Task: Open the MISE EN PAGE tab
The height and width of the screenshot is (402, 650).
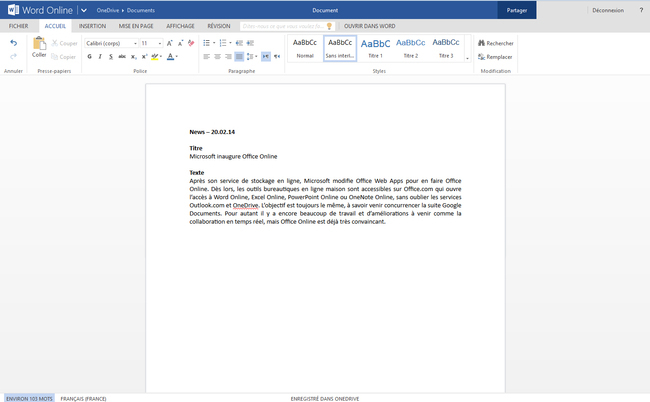Action: [136, 26]
